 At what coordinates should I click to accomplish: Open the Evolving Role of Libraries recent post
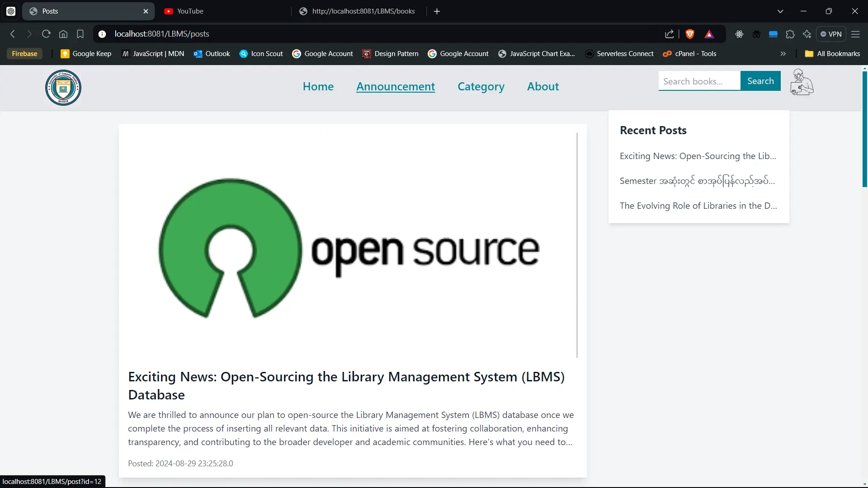coord(698,206)
